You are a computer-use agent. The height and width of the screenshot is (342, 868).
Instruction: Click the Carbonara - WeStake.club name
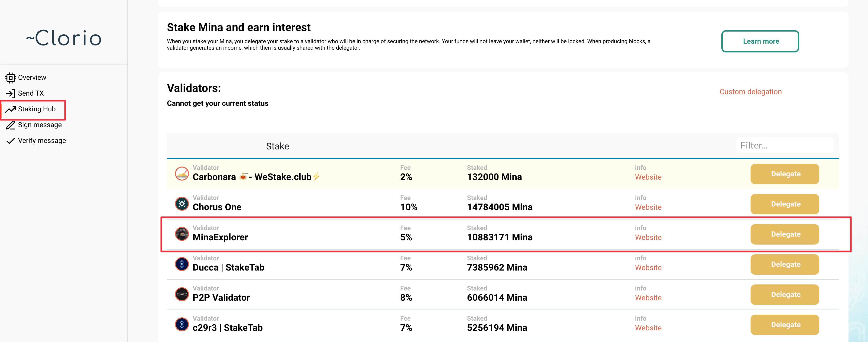pos(256,177)
